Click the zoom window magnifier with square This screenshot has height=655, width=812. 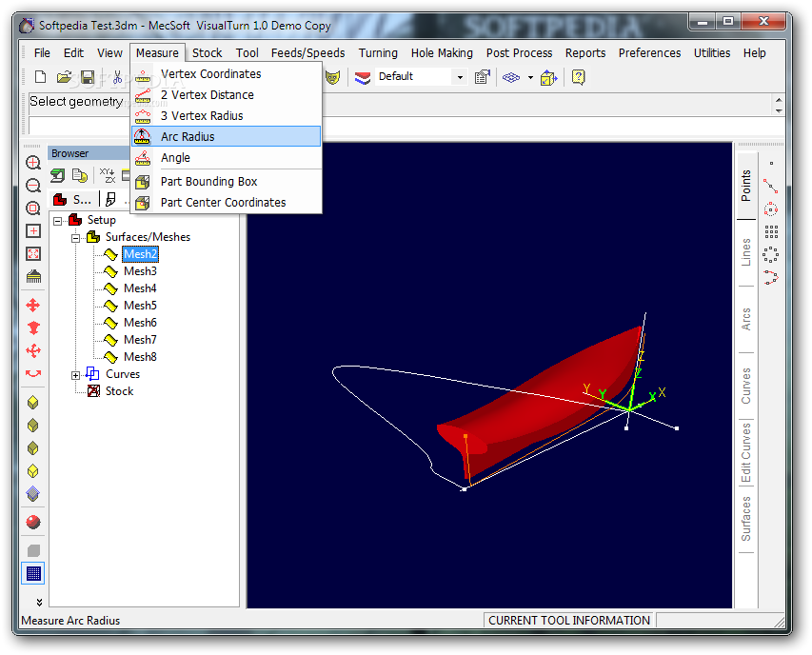click(x=33, y=208)
